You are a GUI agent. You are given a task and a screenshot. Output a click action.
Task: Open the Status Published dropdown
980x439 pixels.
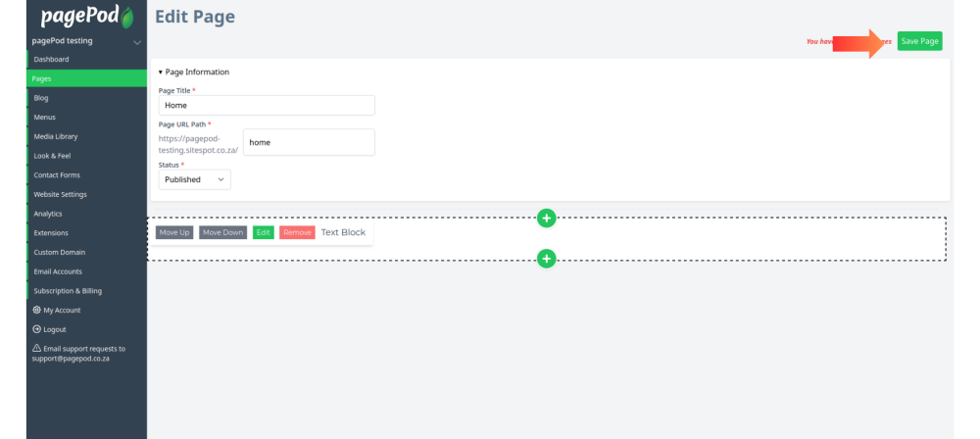pyautogui.click(x=194, y=179)
